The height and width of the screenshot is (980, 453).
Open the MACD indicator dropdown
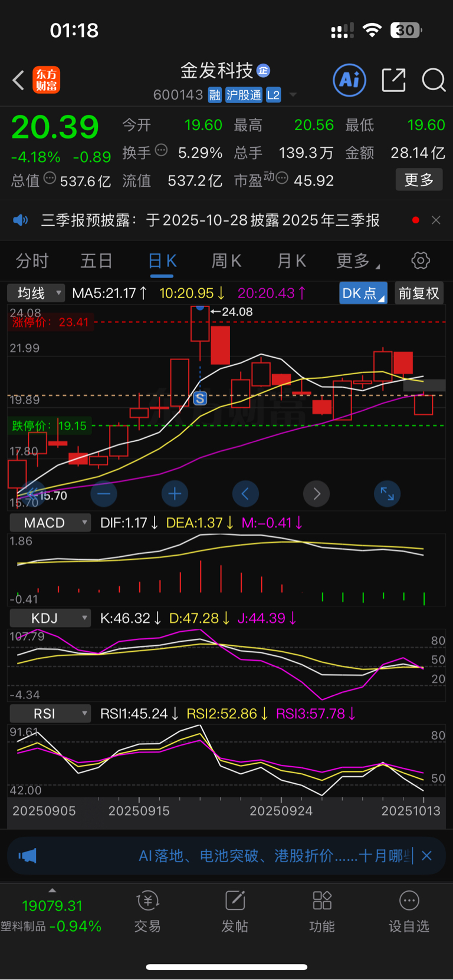(x=50, y=523)
